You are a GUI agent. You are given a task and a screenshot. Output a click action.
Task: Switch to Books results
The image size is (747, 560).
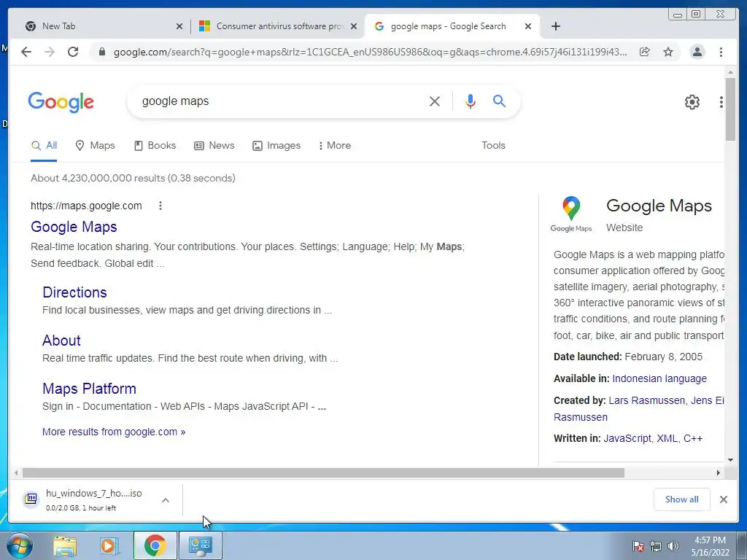coord(155,146)
